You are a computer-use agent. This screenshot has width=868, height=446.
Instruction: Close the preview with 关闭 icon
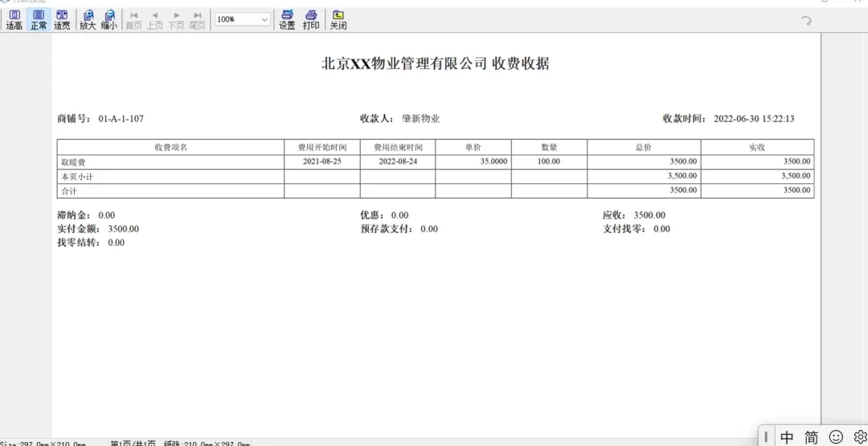338,20
